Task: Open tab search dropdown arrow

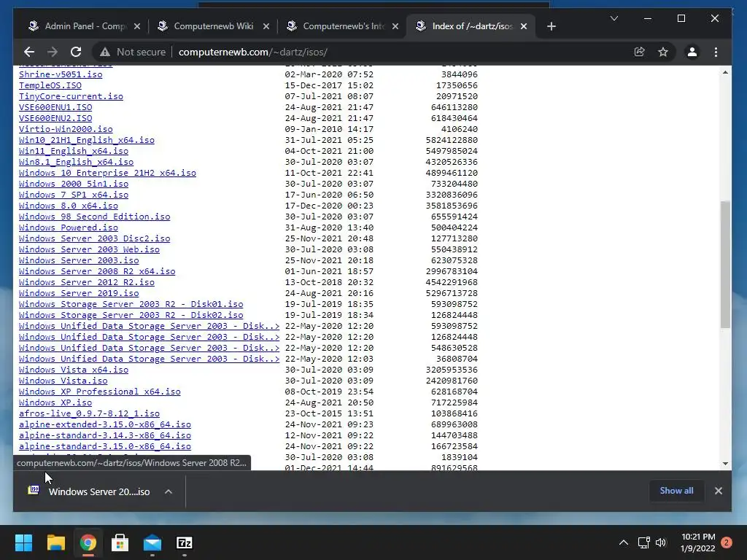Action: (x=614, y=18)
